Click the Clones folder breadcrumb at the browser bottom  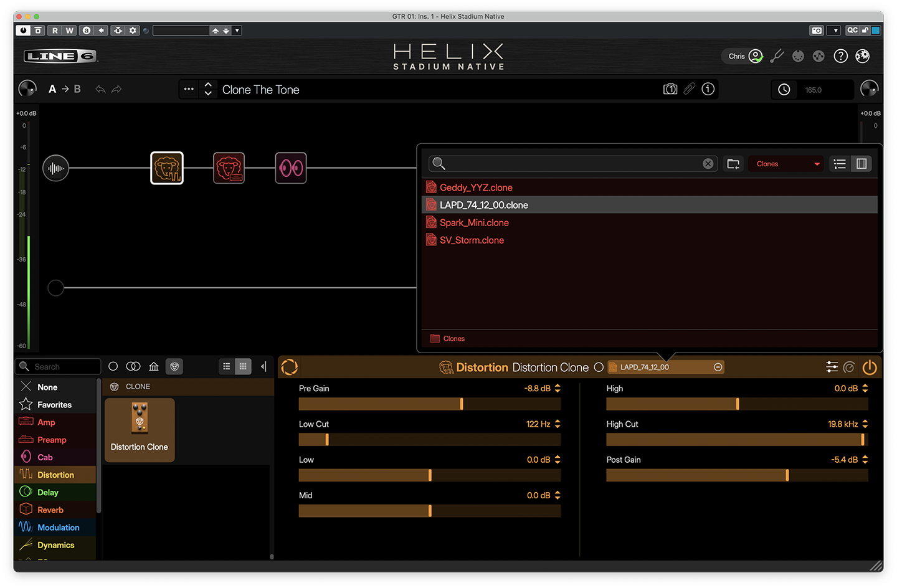[x=448, y=338]
